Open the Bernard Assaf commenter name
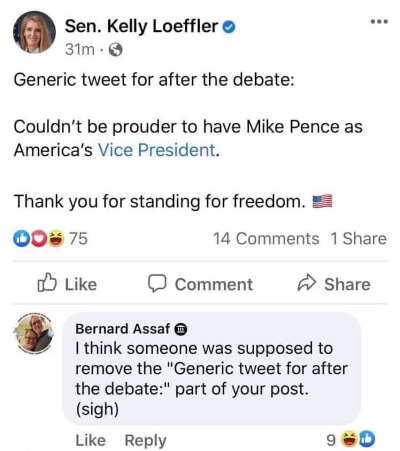This screenshot has width=400, height=451. click(122, 329)
